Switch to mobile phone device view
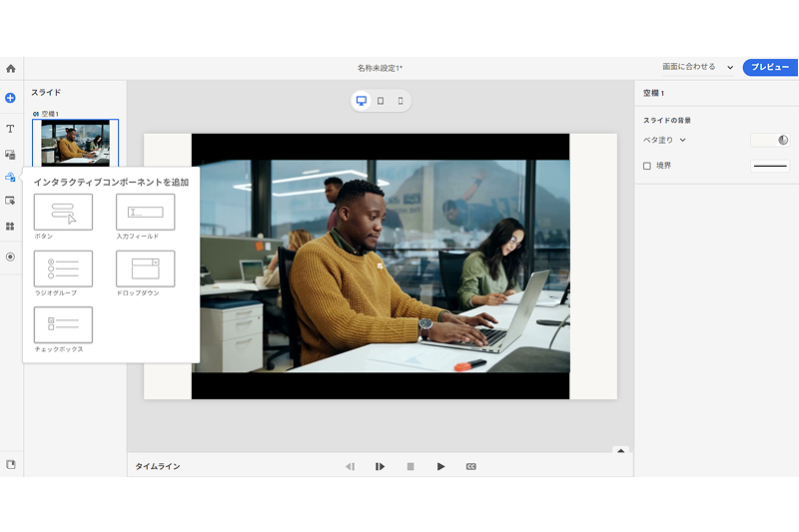Screen dimensions: 799x532 coord(400,101)
